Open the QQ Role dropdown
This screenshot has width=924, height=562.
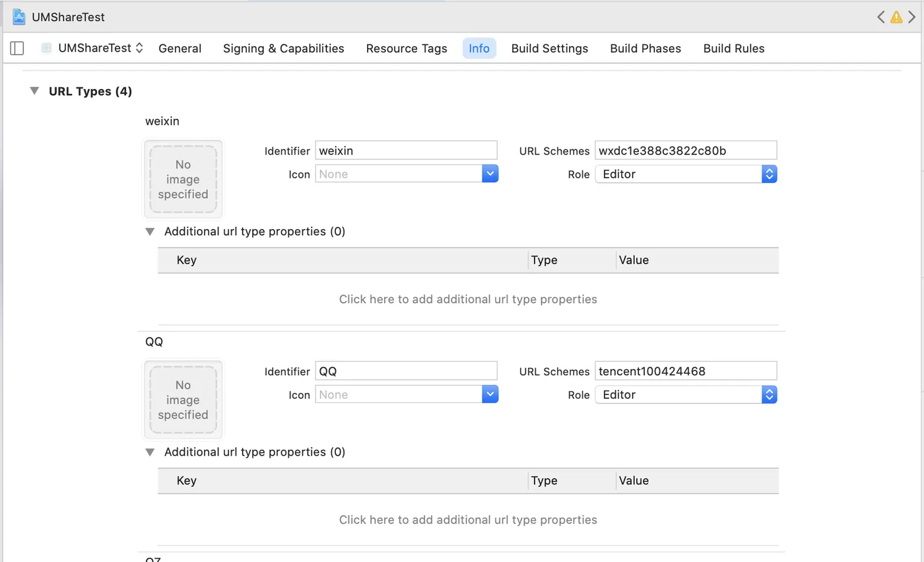click(769, 394)
